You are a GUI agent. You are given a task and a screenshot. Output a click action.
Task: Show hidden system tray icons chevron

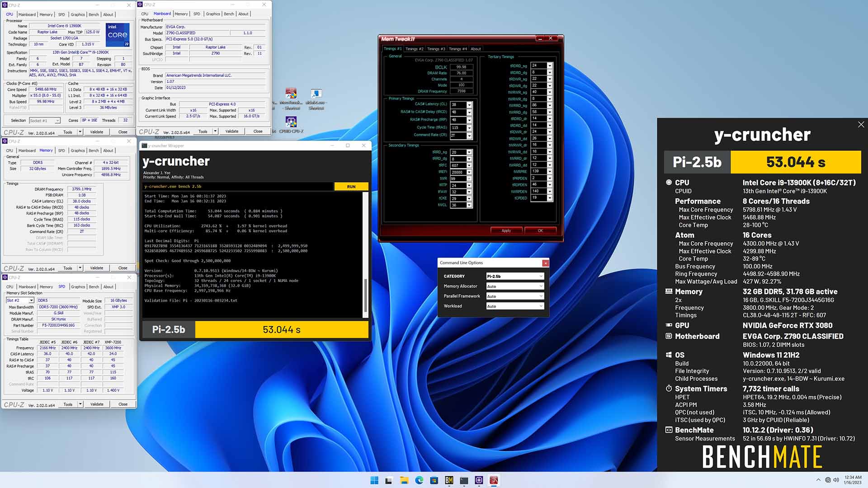tap(818, 480)
